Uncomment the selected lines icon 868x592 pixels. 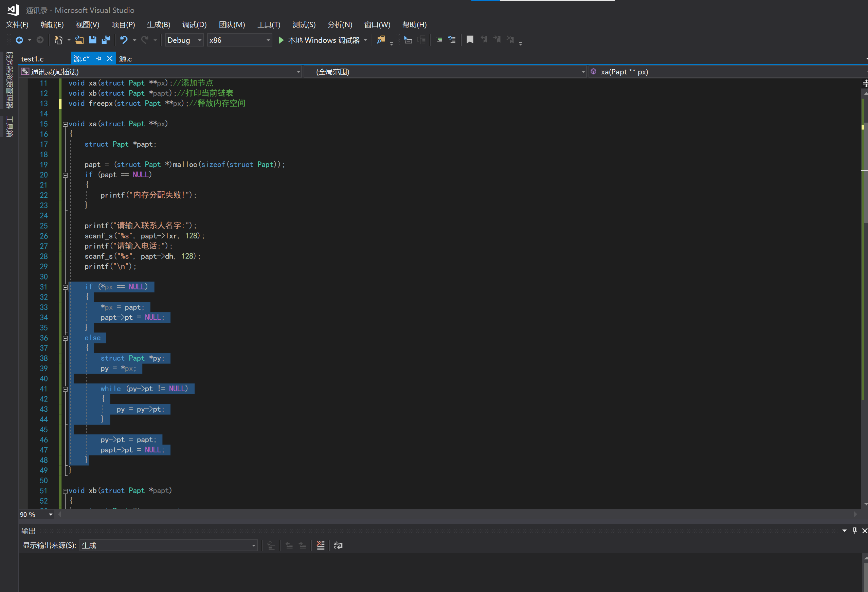pos(452,40)
